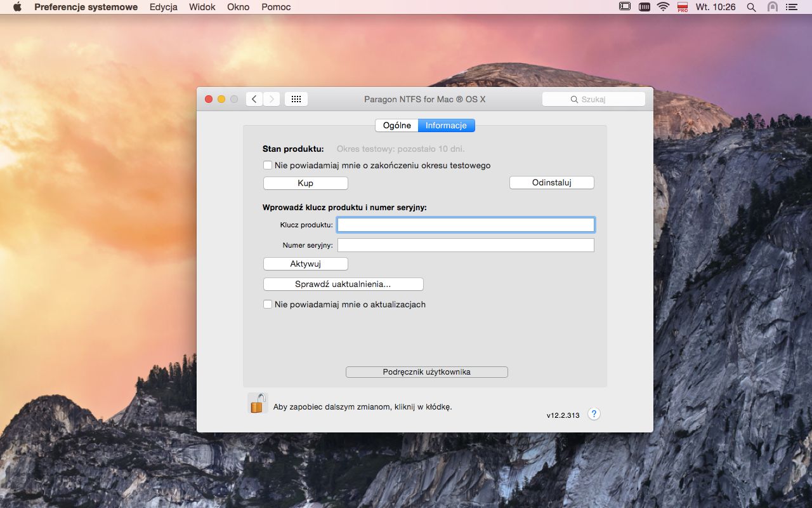This screenshot has height=508, width=812.
Task: Show all preferences with the grid icon
Action: [296, 99]
